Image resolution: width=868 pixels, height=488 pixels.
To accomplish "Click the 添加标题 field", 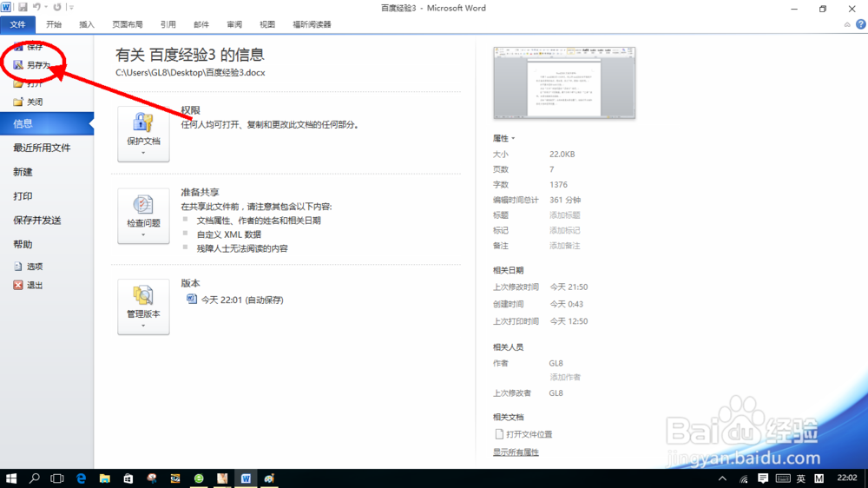I will pos(565,215).
